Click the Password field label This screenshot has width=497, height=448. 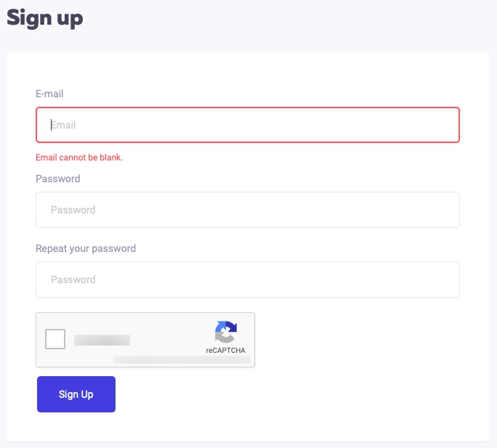(58, 179)
